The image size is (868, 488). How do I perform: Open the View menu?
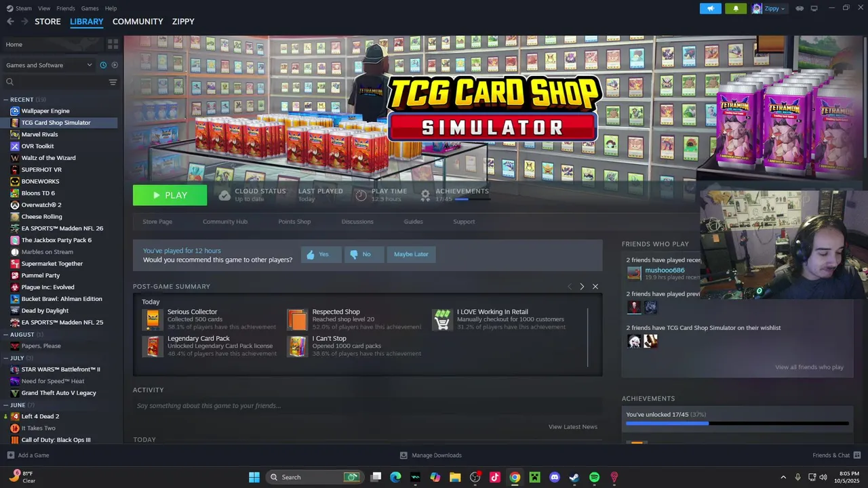[44, 8]
